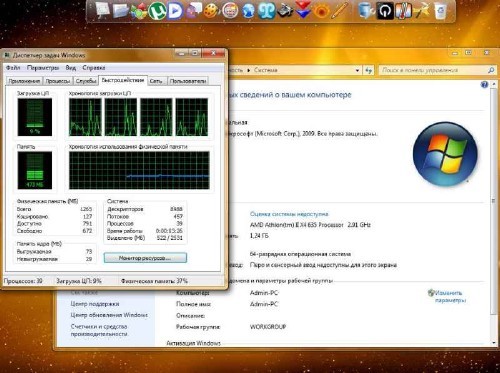Click the Потоков value 457
Screen dimensions: 500x373
[x=178, y=217]
